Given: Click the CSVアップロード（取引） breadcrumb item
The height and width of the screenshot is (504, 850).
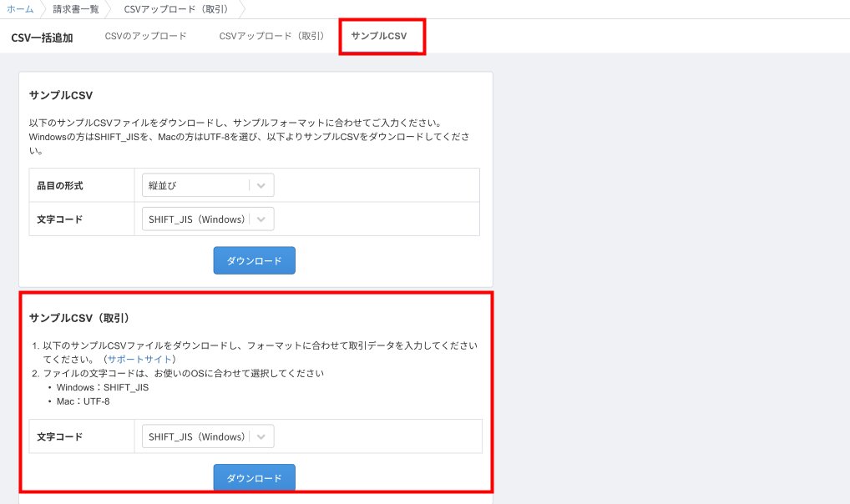Looking at the screenshot, I should point(176,9).
